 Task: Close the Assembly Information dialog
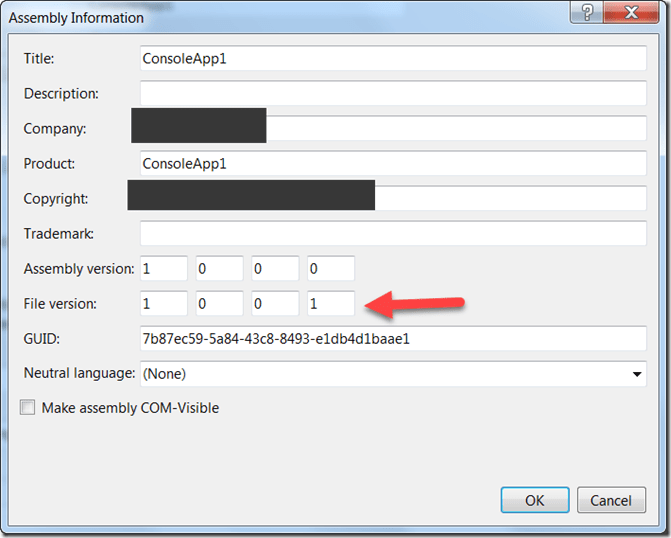(x=631, y=12)
